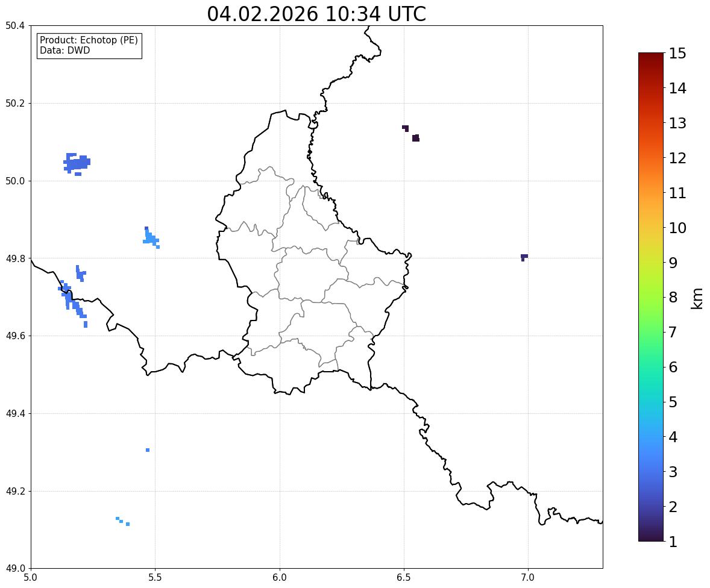Click the lowest colorbar tick label 1
Image resolution: width=710 pixels, height=588 pixels.
pyautogui.click(x=673, y=542)
